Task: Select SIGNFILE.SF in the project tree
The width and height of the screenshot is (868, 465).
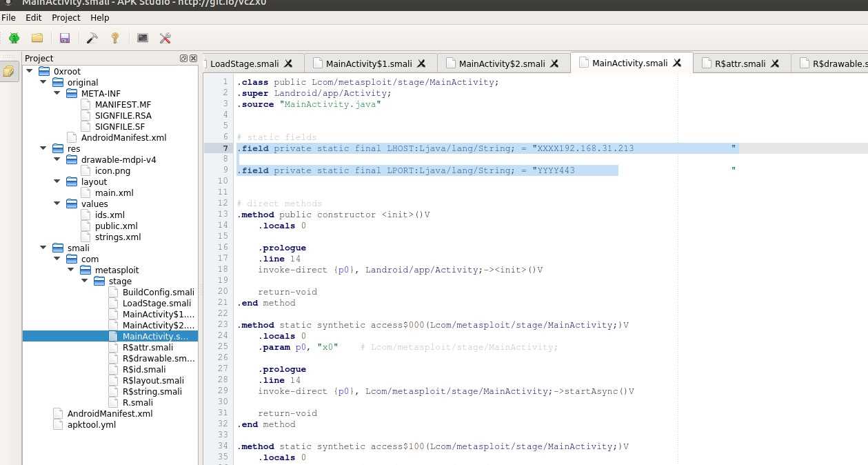Action: point(120,126)
